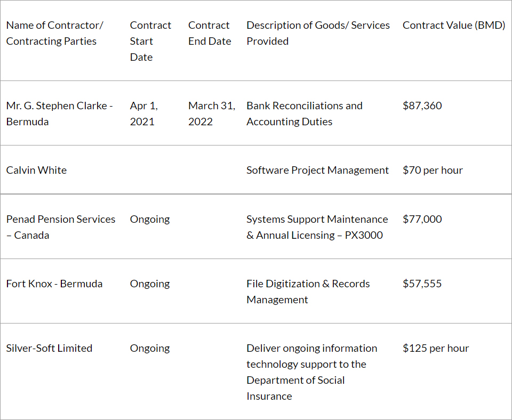Click the $57,555 contract value

[422, 284]
